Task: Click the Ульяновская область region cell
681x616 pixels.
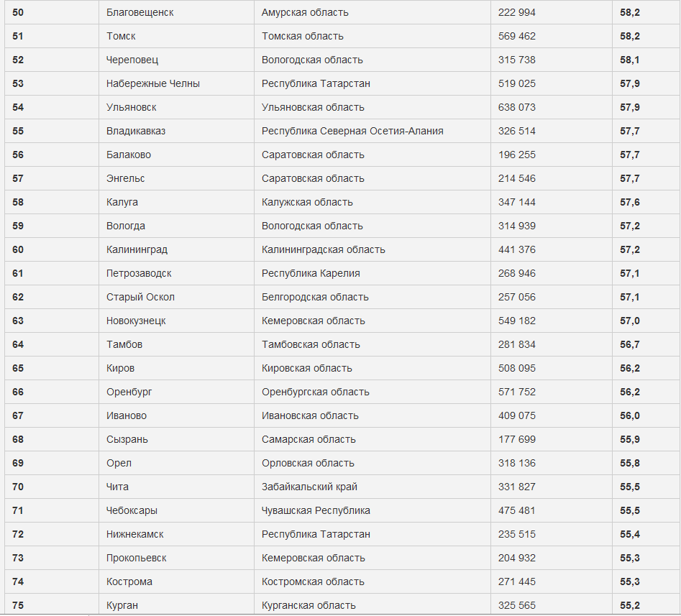Action: 313,107
